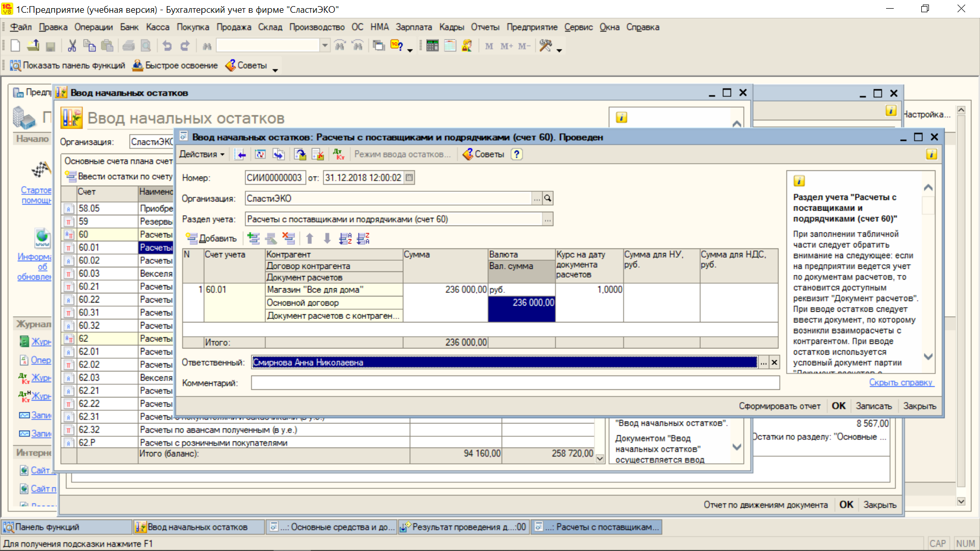Click the calculator icon in main toolbar
This screenshot has width=980, height=551.
[432, 46]
